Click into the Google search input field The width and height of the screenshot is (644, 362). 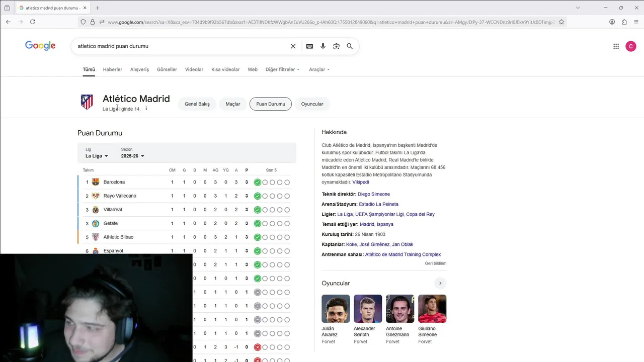click(181, 46)
